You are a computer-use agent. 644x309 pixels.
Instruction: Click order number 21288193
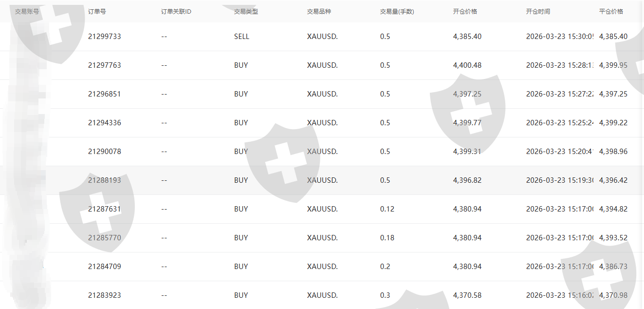coord(104,180)
